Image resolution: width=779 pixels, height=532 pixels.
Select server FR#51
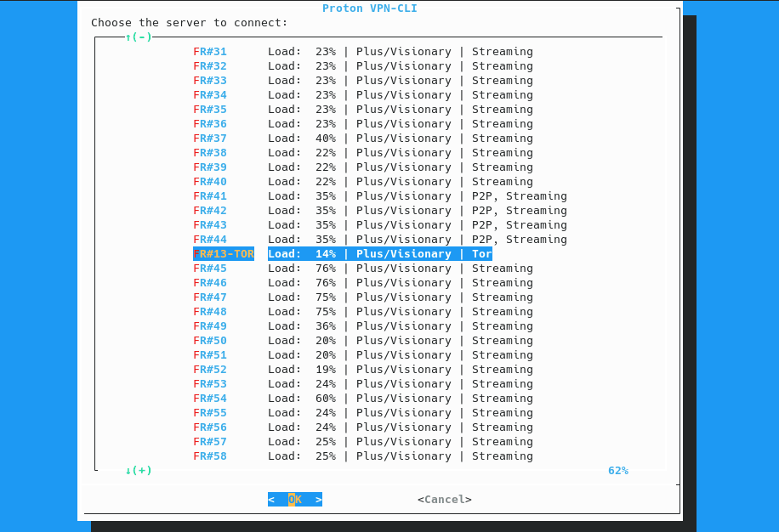(363, 355)
